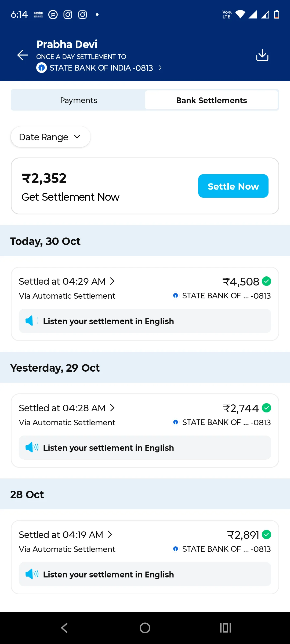Select the Bank Settlements tab
The height and width of the screenshot is (644, 290).
click(x=211, y=100)
